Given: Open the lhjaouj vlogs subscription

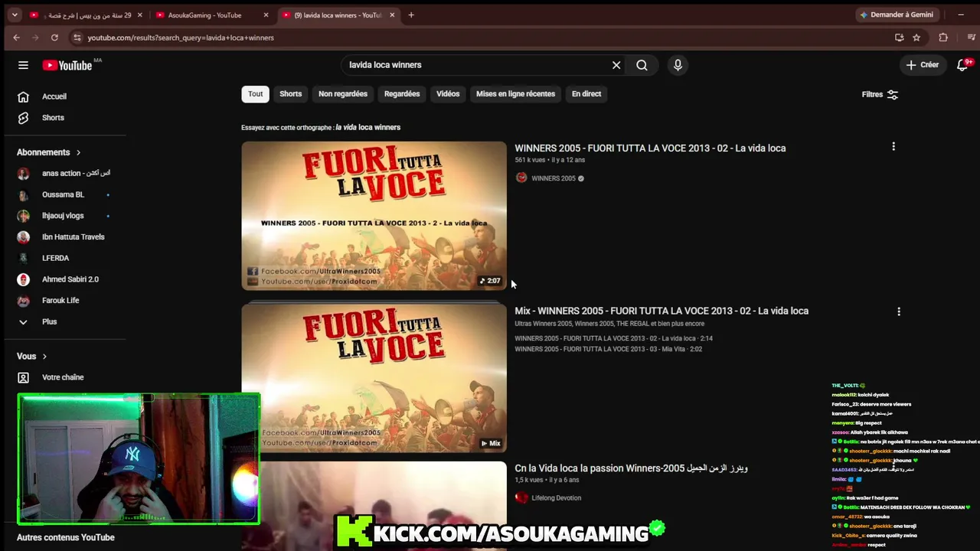Looking at the screenshot, I should tap(63, 216).
